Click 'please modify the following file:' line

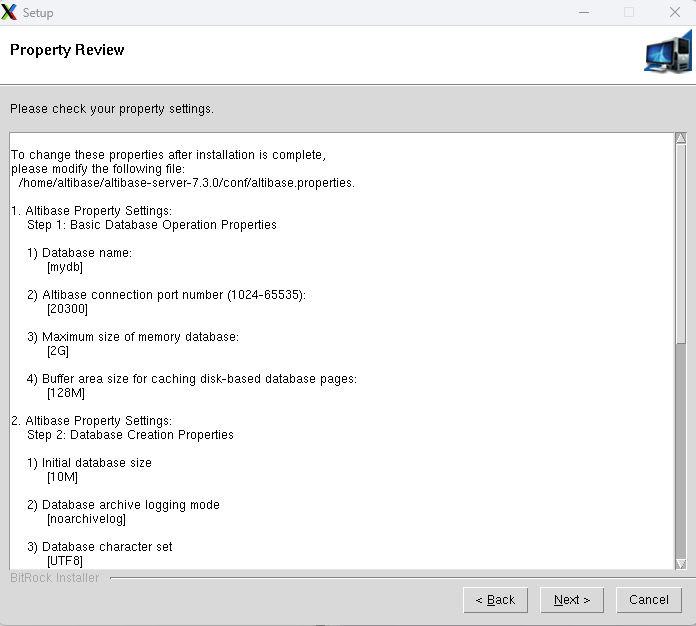tap(98, 169)
